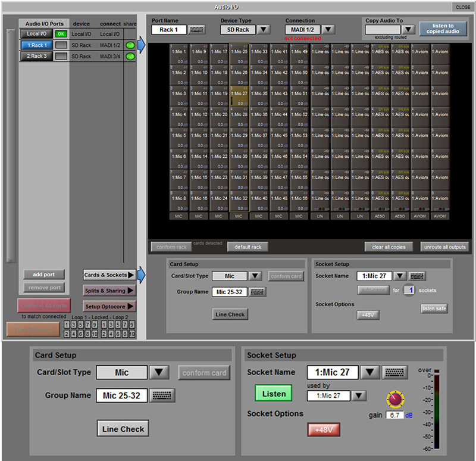Viewport: 476px width, 461px height.
Task: Click Line Check in enlarged Card Setup
Action: [x=123, y=428]
